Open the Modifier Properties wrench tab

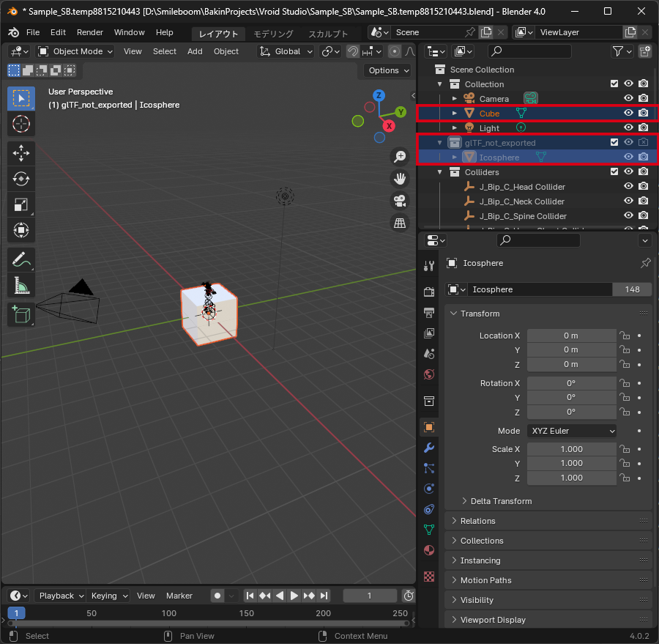429,448
